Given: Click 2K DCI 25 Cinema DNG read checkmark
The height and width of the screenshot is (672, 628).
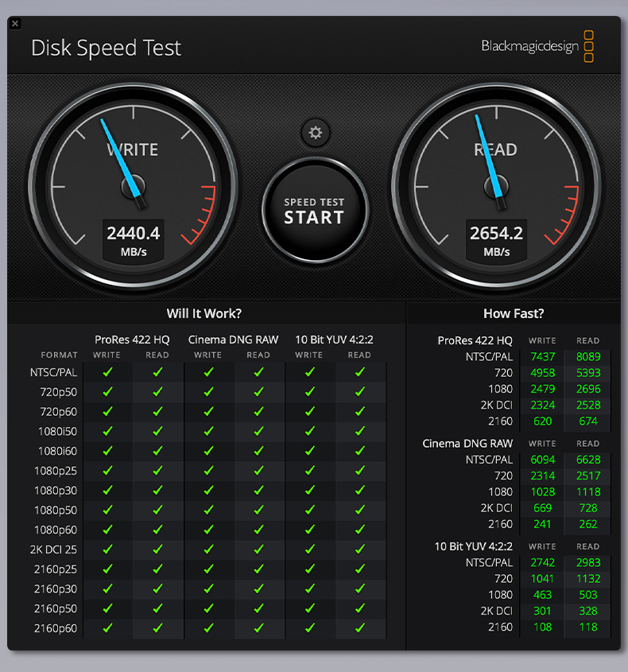Looking at the screenshot, I should click(258, 549).
